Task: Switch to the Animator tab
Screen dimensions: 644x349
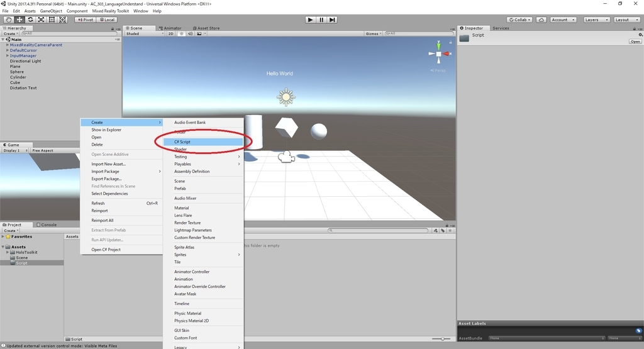Action: tap(170, 28)
